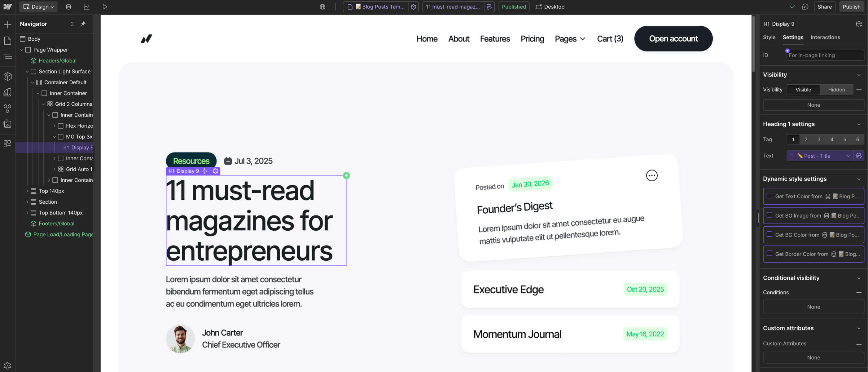Open the CMS database icon in top bar
The image size is (868, 372).
coord(68,7)
